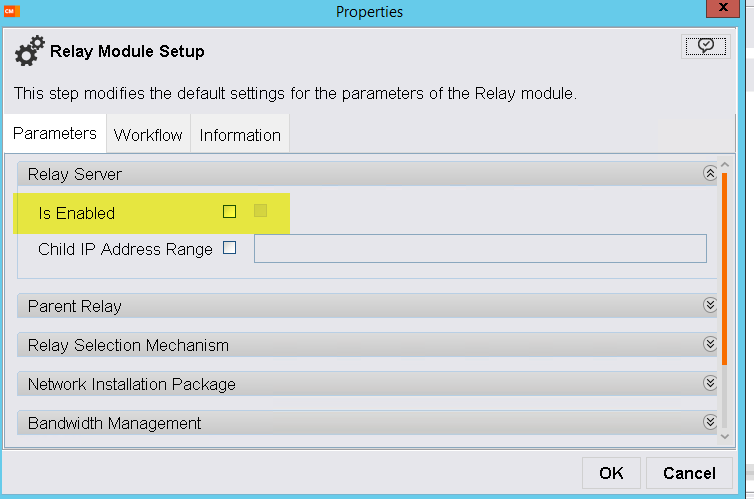Click the Cancel button

click(x=689, y=473)
